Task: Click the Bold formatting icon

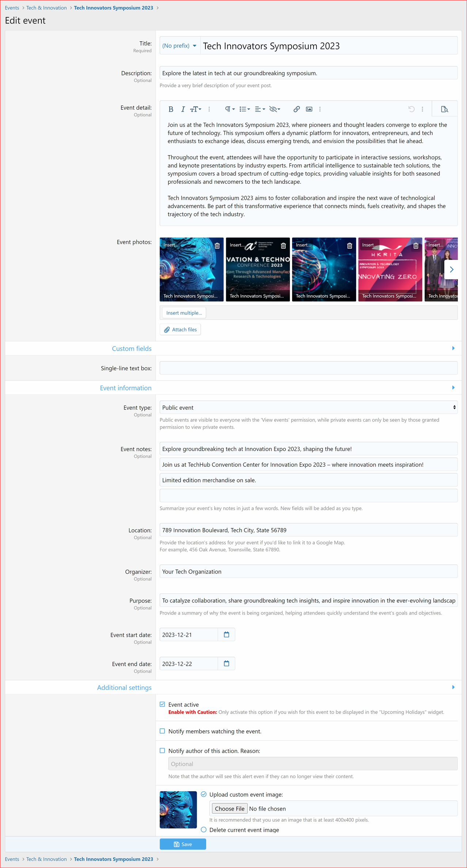Action: click(x=171, y=109)
